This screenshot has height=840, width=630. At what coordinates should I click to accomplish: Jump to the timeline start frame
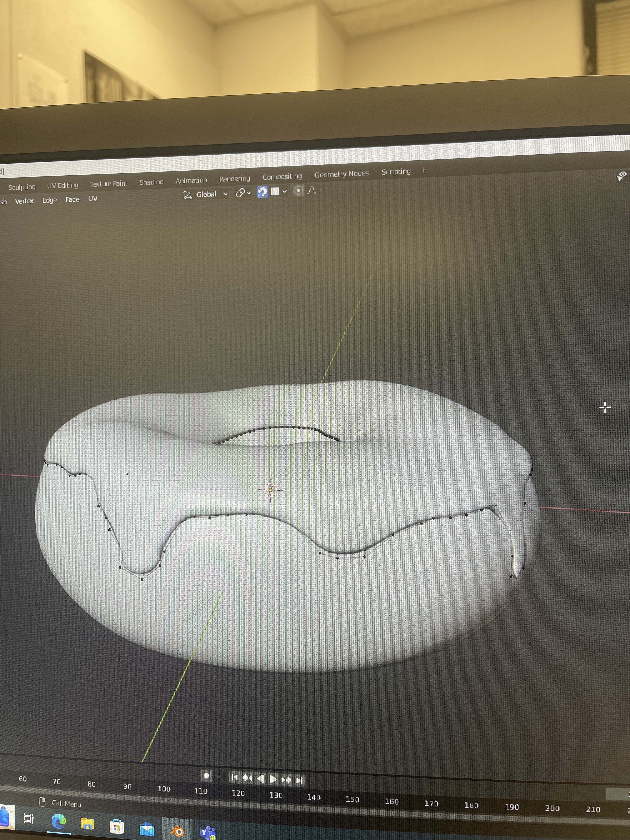(234, 777)
